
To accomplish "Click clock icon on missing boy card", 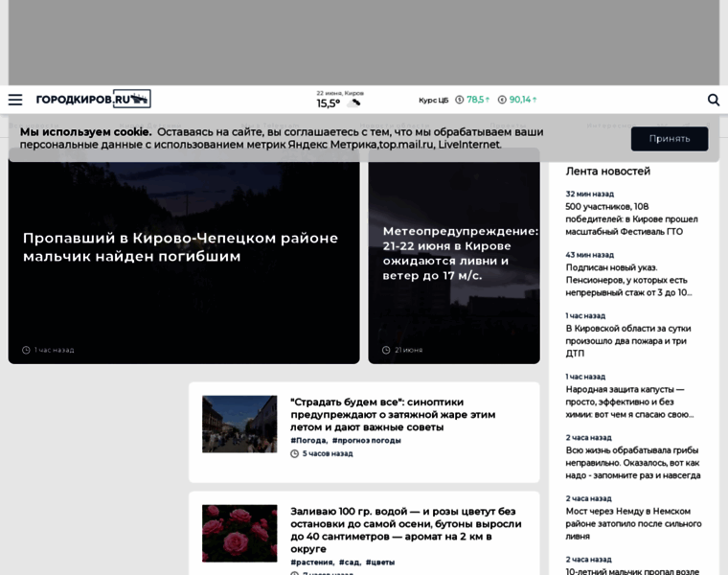I will (x=26, y=350).
